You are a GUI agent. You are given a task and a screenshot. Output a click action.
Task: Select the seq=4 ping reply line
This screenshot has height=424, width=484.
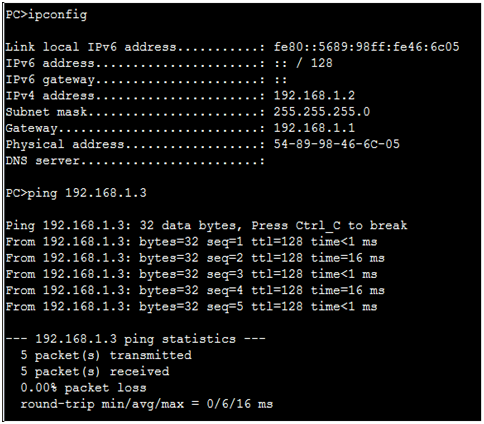coord(195,290)
